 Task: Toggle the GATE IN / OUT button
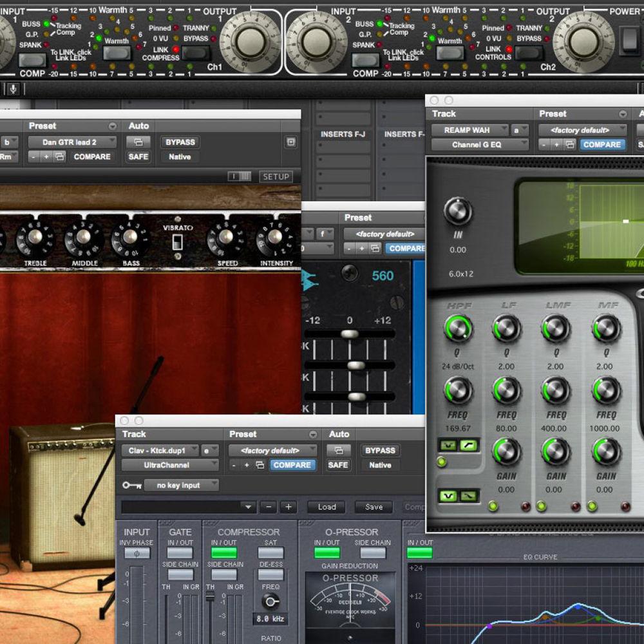pos(180,553)
